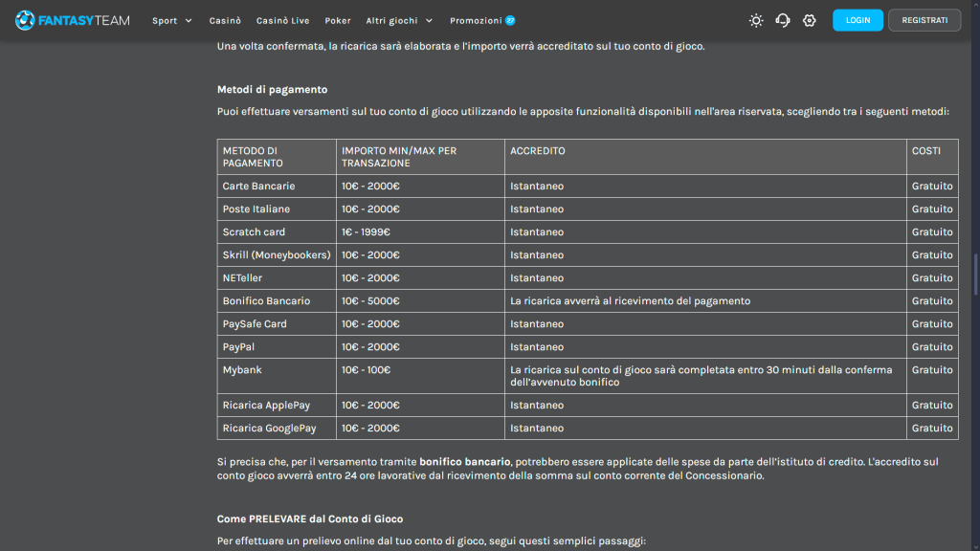Open the Promozioni page

(x=476, y=20)
